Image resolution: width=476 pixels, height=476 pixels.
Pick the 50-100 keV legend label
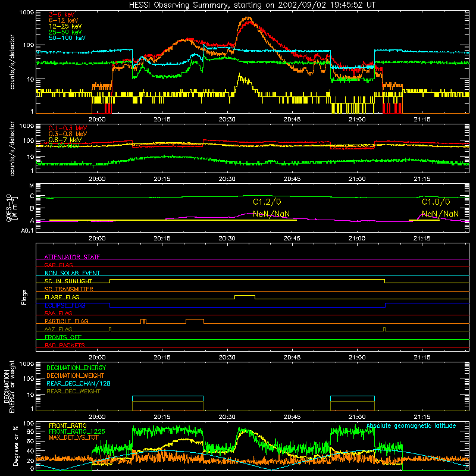[67, 38]
